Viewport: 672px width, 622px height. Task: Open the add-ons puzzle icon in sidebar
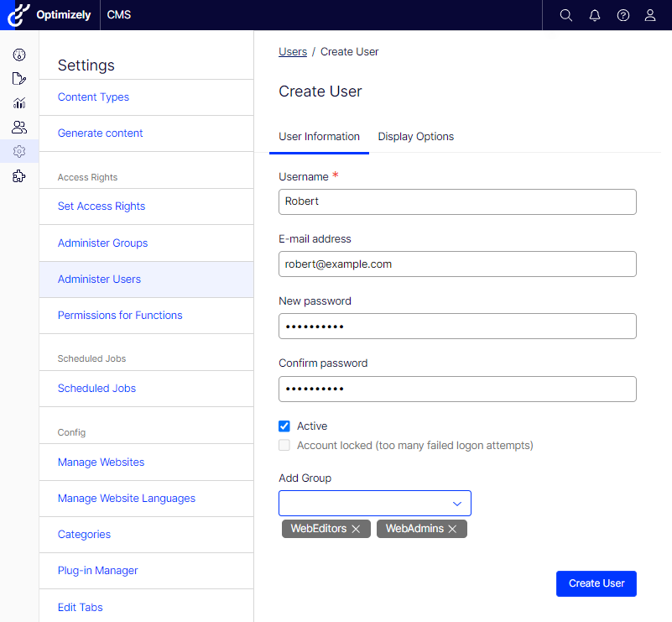click(x=19, y=175)
